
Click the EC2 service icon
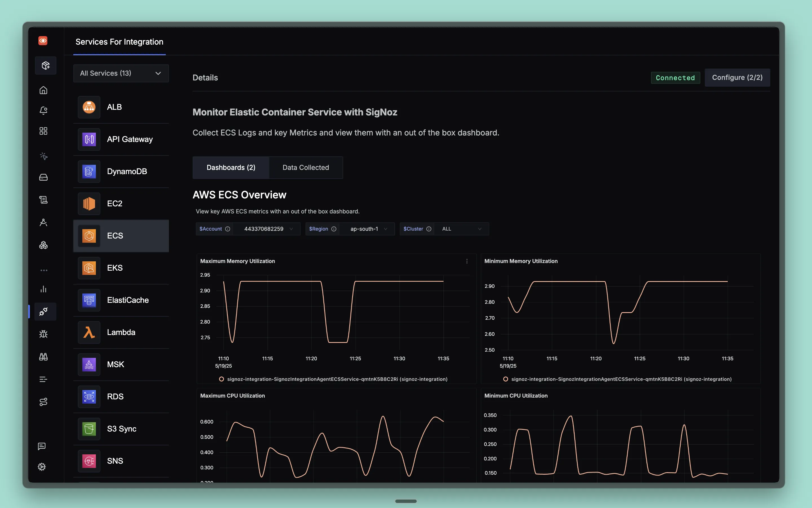point(89,203)
